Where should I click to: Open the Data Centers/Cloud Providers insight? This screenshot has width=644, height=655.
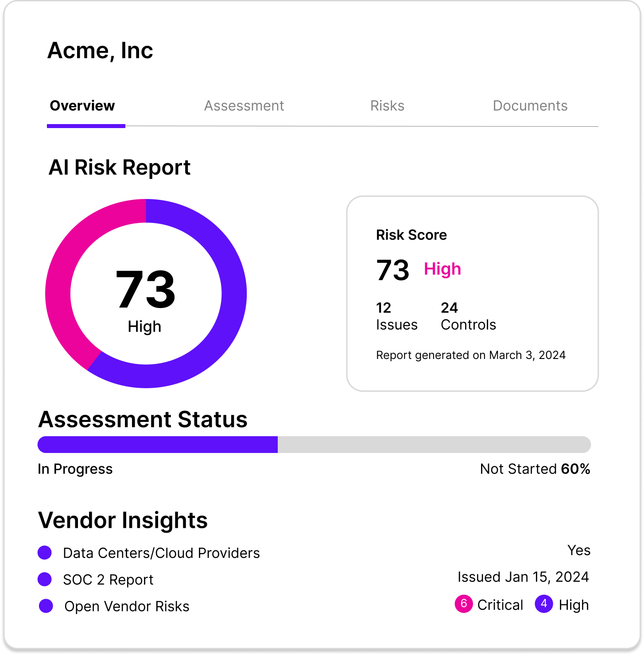[x=161, y=553]
